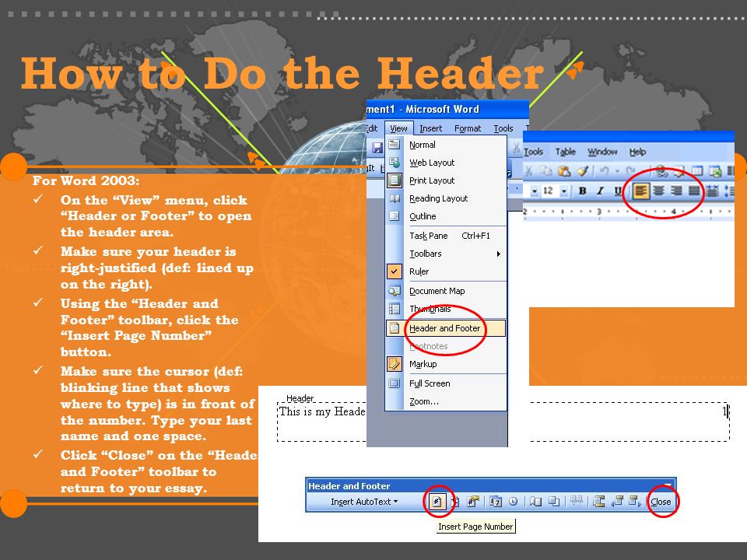Screen dimensions: 747x560
Task: Select Header and Footer in View menu
Action: [x=445, y=328]
